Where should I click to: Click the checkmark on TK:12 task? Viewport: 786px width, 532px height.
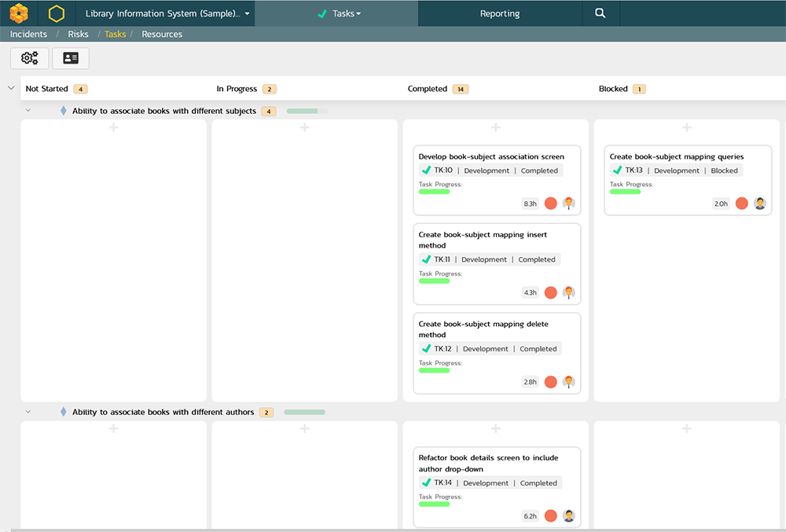(x=426, y=349)
